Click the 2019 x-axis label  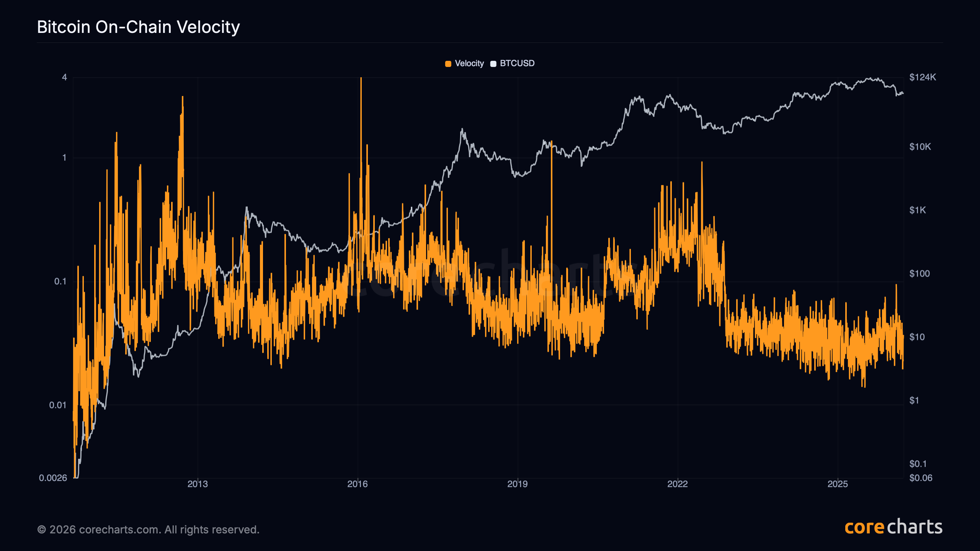(x=518, y=484)
